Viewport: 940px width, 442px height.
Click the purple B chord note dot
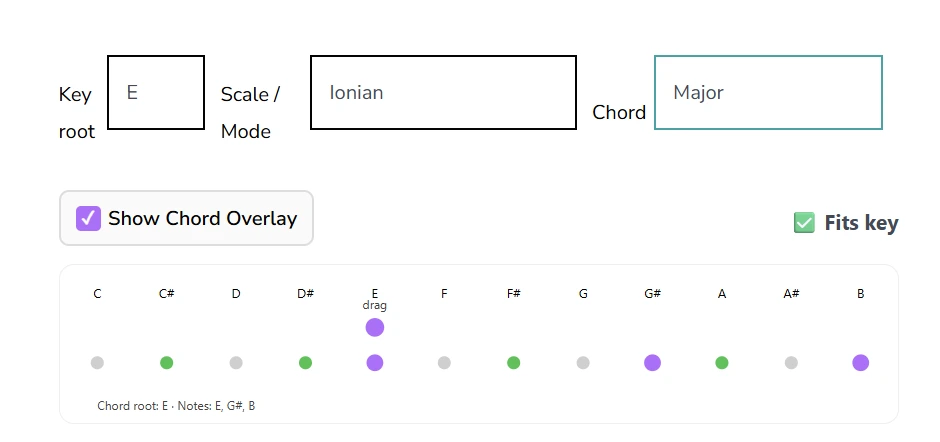pyautogui.click(x=860, y=363)
